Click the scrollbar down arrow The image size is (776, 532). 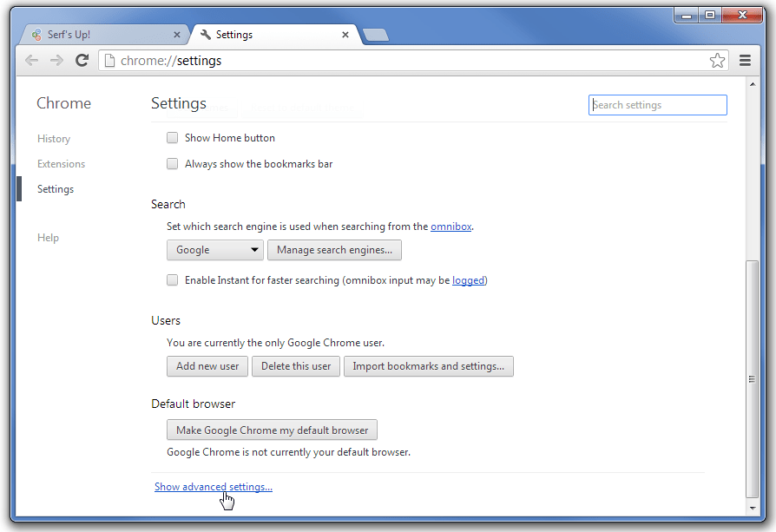pyautogui.click(x=753, y=508)
